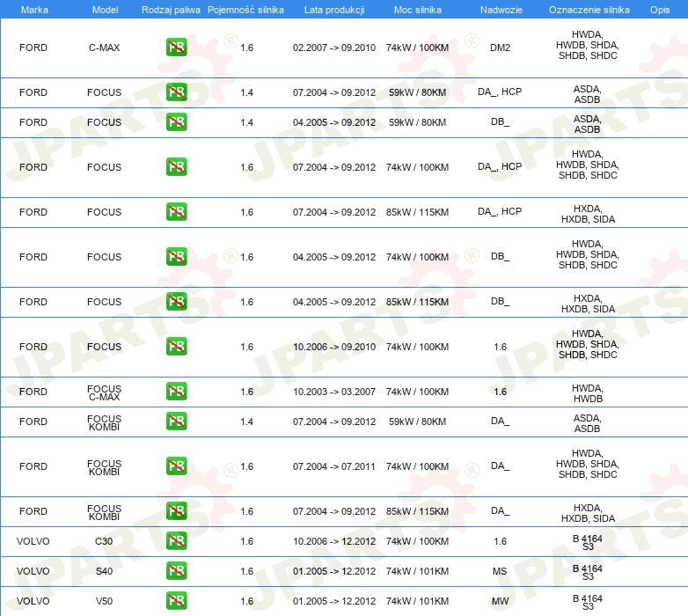Click fuel icon in Focus 10.2006 -> 09.2010 row
This screenshot has height=616, width=688.
click(x=176, y=346)
